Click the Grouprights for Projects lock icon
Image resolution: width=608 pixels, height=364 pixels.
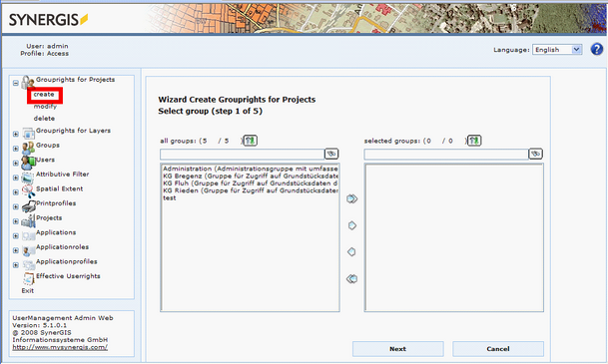[x=28, y=83]
